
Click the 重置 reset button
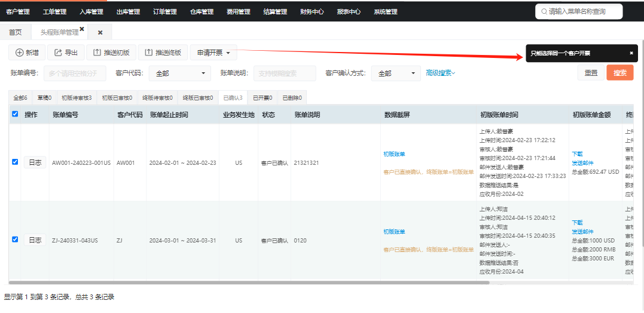591,73
